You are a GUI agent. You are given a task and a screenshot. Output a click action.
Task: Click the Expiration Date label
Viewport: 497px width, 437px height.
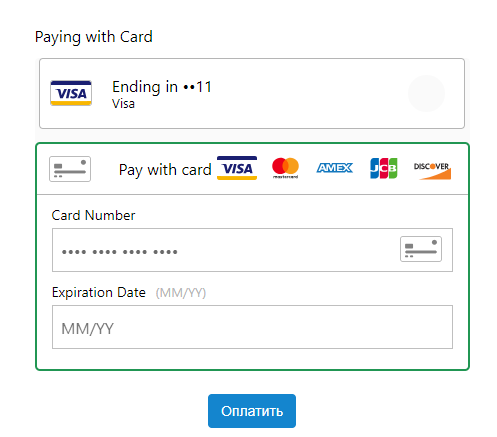click(99, 292)
